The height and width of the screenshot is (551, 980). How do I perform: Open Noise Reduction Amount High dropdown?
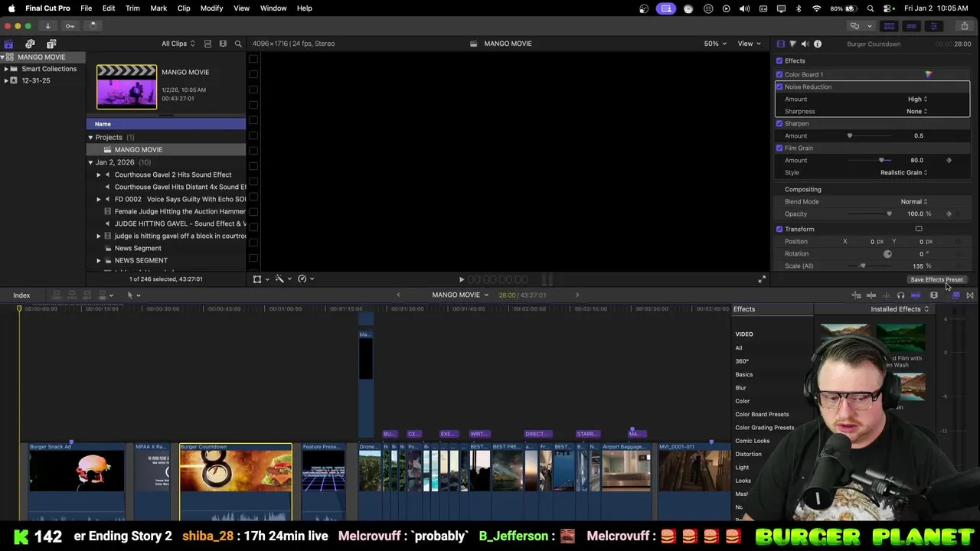pos(917,99)
